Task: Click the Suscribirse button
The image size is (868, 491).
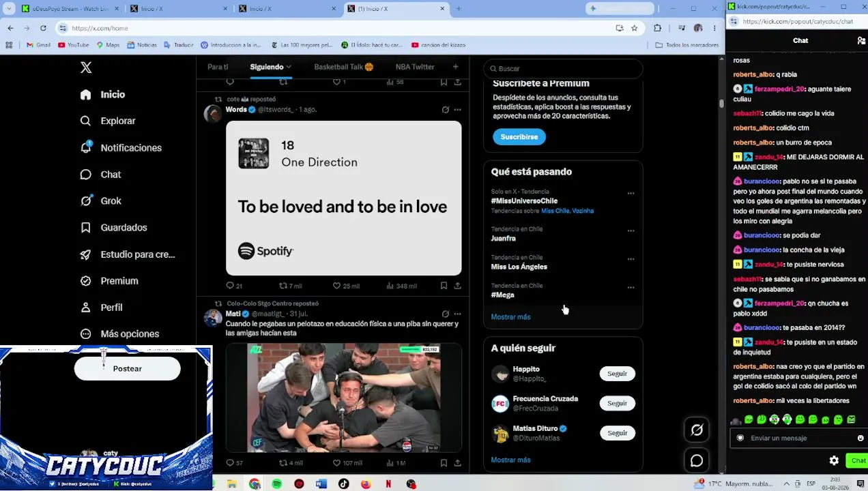Action: click(519, 136)
